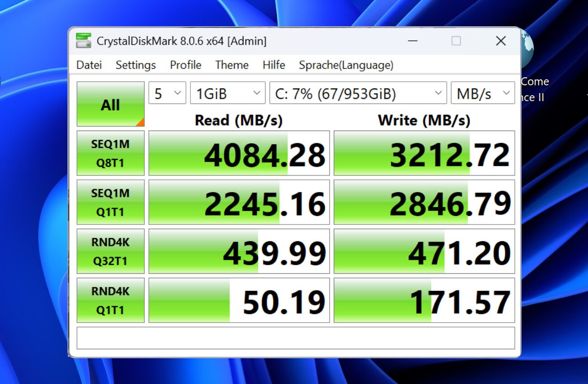Viewport: 588px width, 384px height.
Task: Open the drive selector showing C: 7%
Action: pos(358,93)
